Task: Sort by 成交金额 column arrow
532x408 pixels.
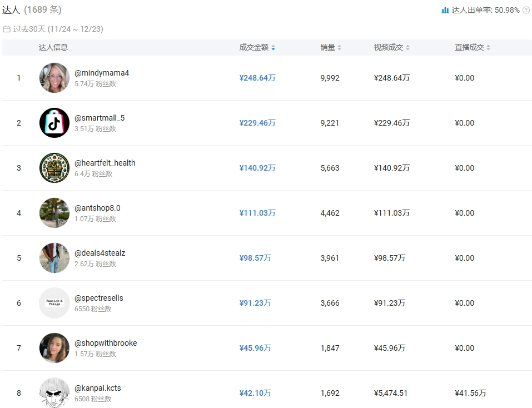Action: pos(273,48)
